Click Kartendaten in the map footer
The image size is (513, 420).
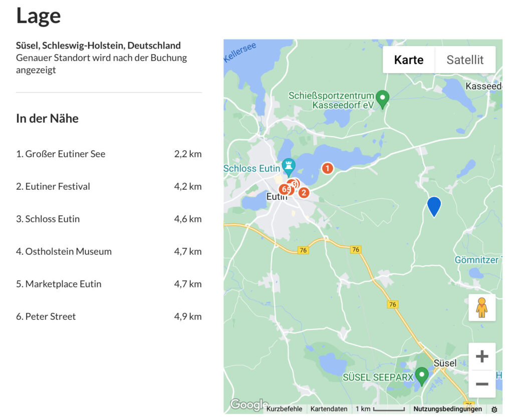(x=329, y=409)
